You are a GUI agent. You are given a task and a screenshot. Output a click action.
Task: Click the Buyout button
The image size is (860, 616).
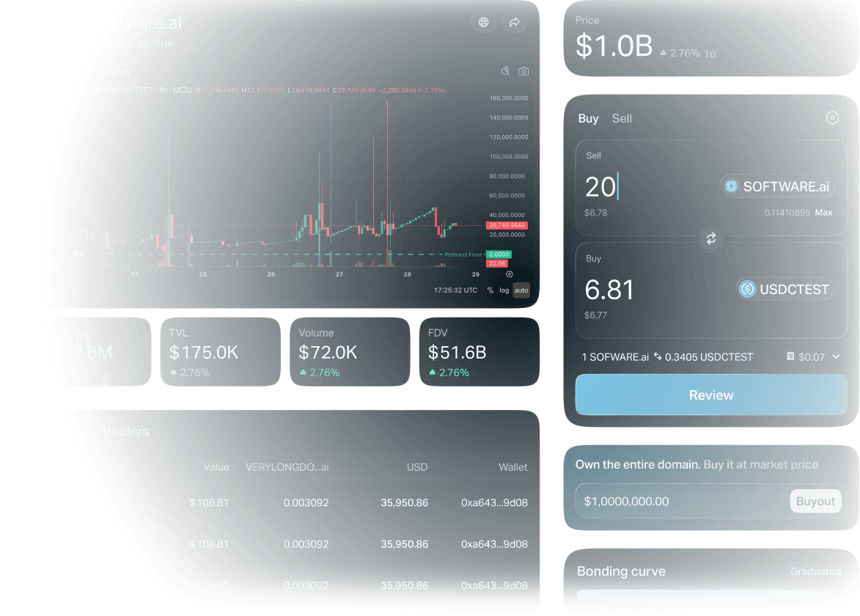[x=815, y=501]
